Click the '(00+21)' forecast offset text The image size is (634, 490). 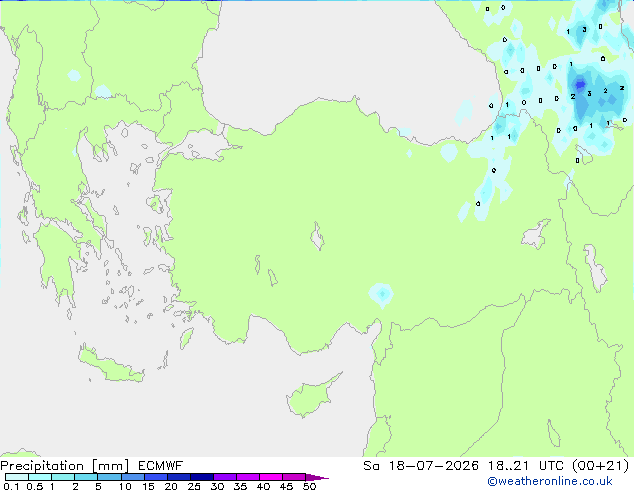click(600, 466)
